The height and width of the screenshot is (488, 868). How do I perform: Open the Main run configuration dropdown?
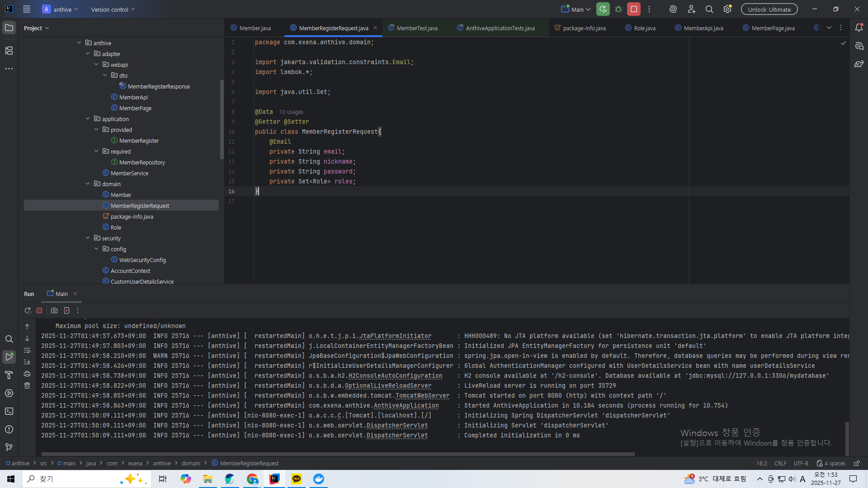click(x=576, y=9)
